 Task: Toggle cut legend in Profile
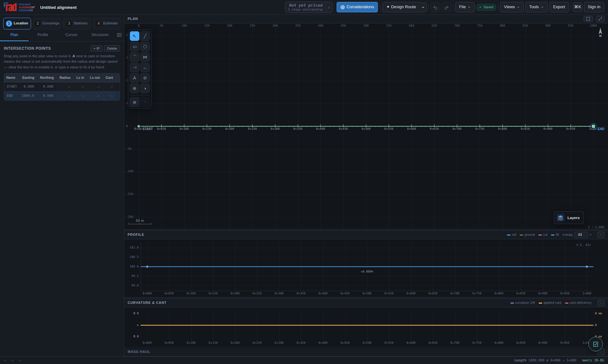point(543,235)
